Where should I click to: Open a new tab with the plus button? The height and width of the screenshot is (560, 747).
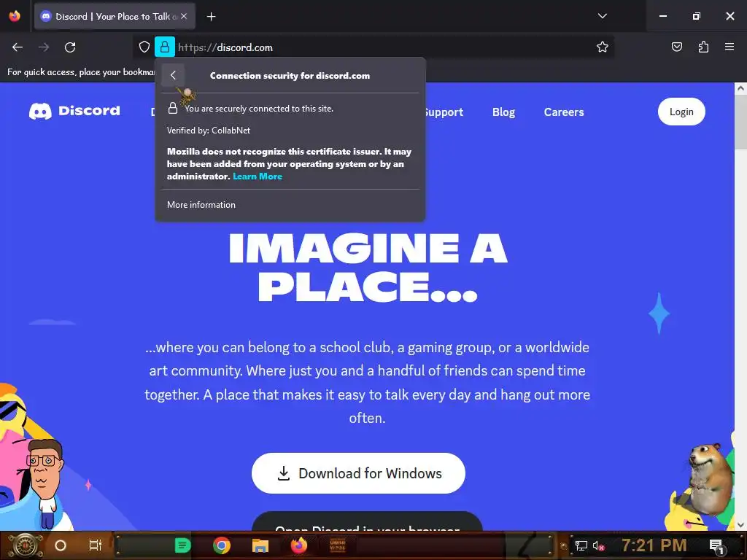tap(211, 17)
